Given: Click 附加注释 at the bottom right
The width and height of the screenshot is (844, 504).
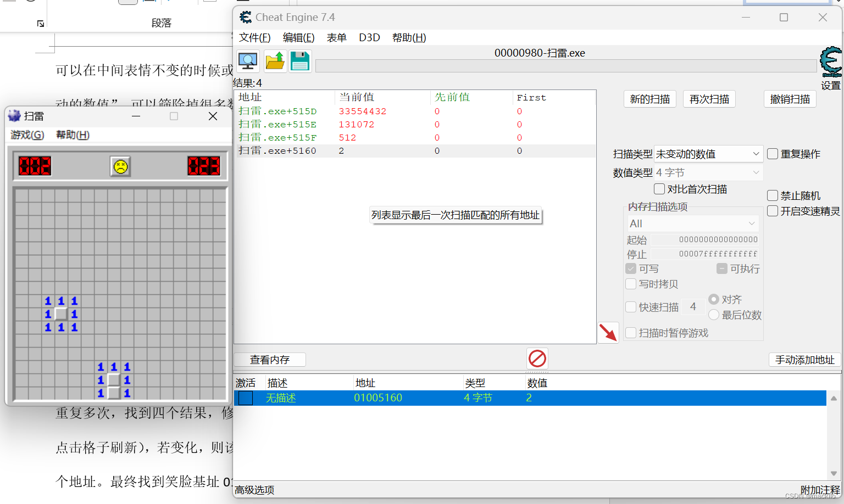Looking at the screenshot, I should click(820, 490).
